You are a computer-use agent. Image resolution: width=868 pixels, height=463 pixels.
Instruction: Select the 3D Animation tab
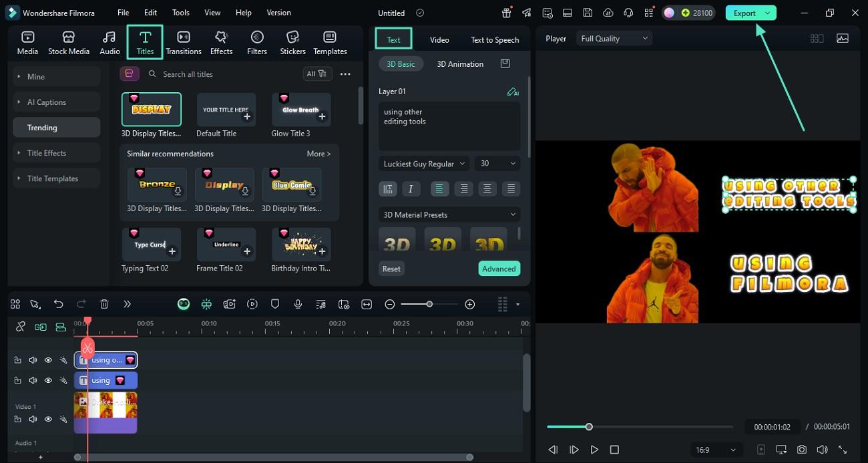click(460, 64)
